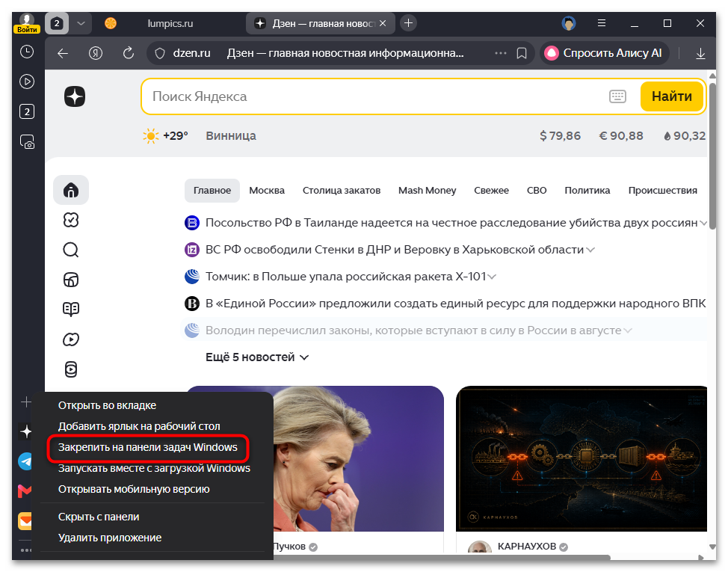Close the Дзен tab
The image size is (728, 572).
pyautogui.click(x=383, y=23)
